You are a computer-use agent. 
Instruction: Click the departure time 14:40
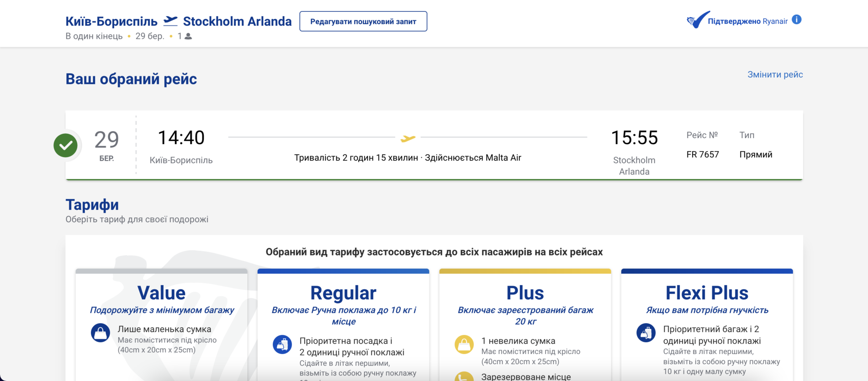click(181, 138)
